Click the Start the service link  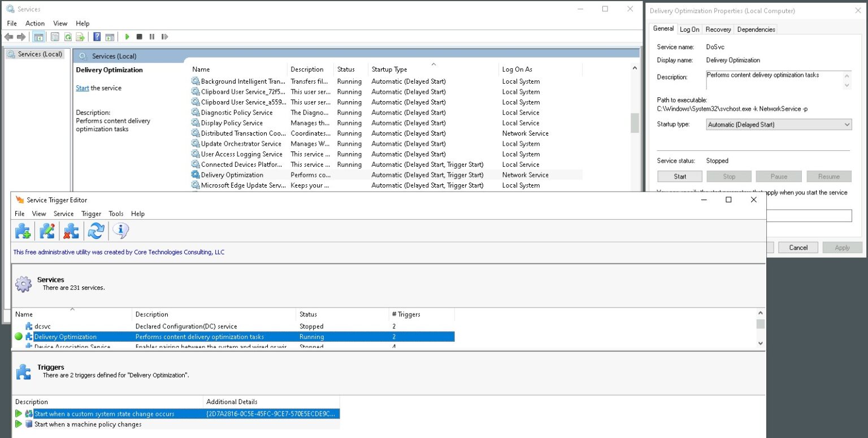[83, 88]
